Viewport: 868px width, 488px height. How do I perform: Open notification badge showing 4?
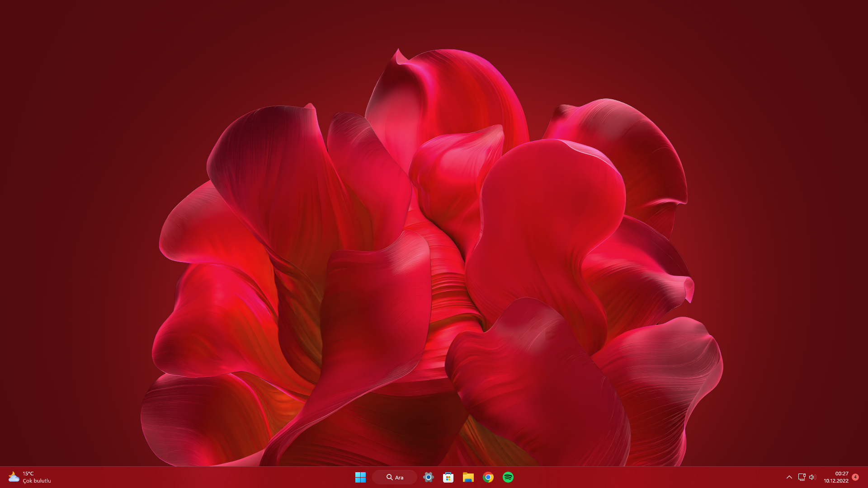[855, 477]
